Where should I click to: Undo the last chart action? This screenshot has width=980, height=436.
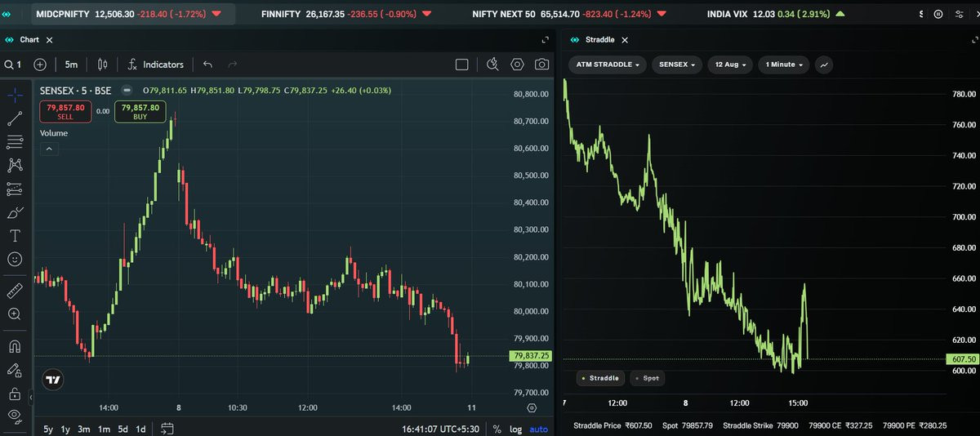coord(207,65)
